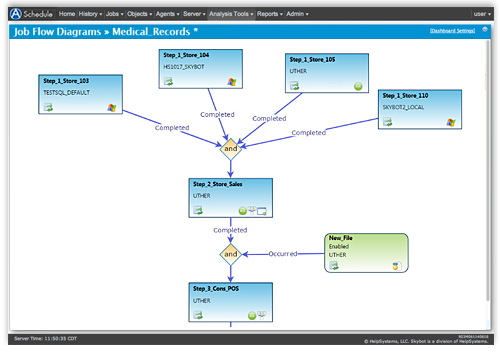Open the user account dropdown
This screenshot has height=361, width=500.
[x=482, y=14]
